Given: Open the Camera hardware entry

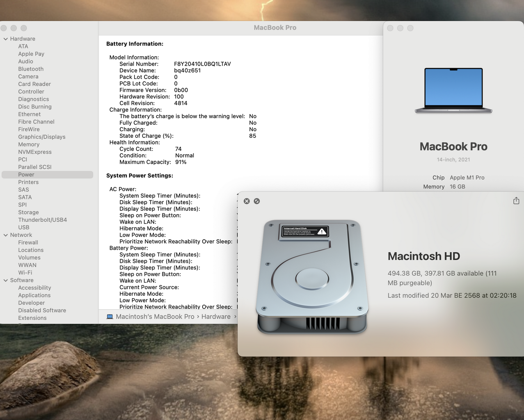Looking at the screenshot, I should [x=28, y=77].
